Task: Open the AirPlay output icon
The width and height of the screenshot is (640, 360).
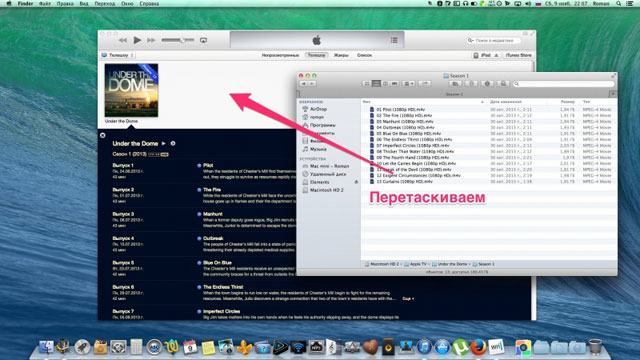Action: pyautogui.click(x=203, y=40)
